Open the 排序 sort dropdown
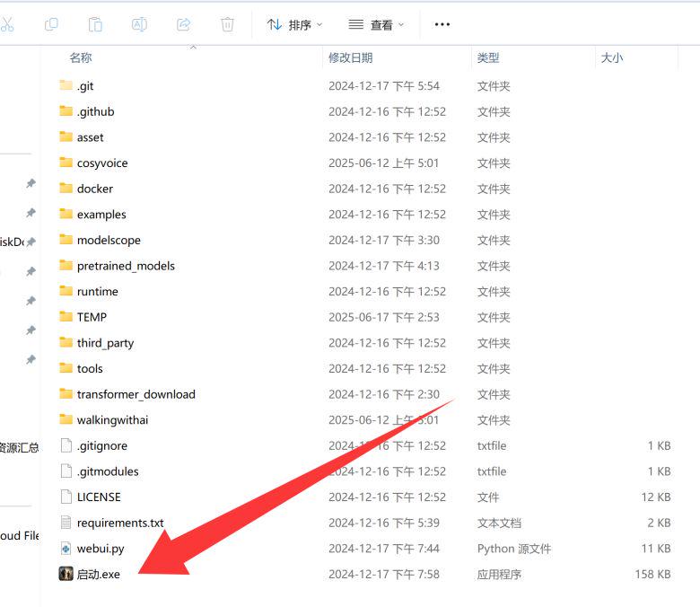 coord(294,24)
